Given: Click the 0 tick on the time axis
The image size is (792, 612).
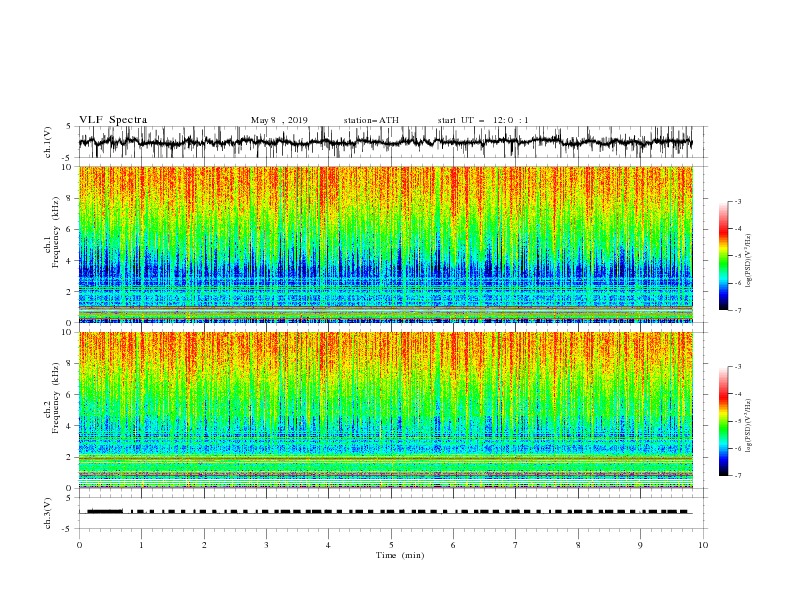Looking at the screenshot, I should (x=79, y=545).
